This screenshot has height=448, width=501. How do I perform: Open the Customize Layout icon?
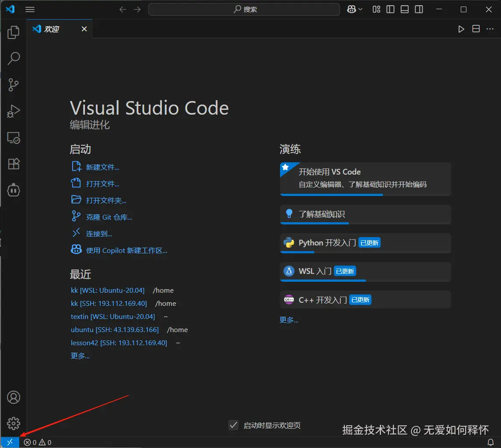[x=376, y=9]
